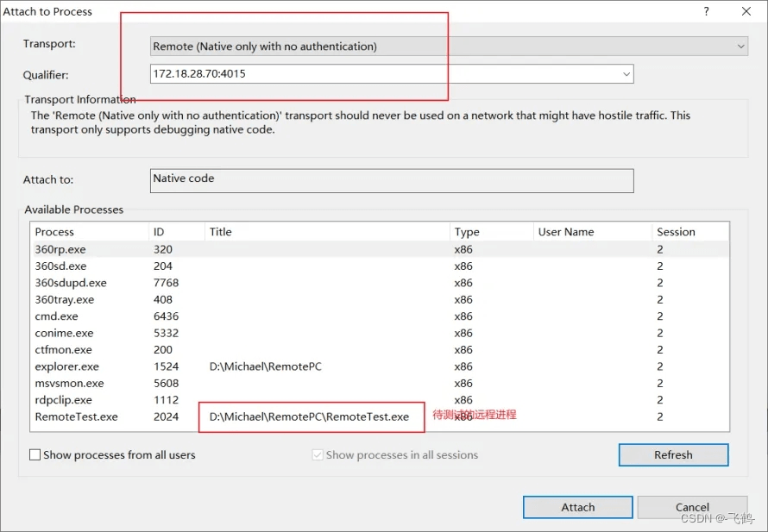Viewport: 768px width, 532px height.
Task: Click the ID 5608 cell
Action: tap(166, 383)
